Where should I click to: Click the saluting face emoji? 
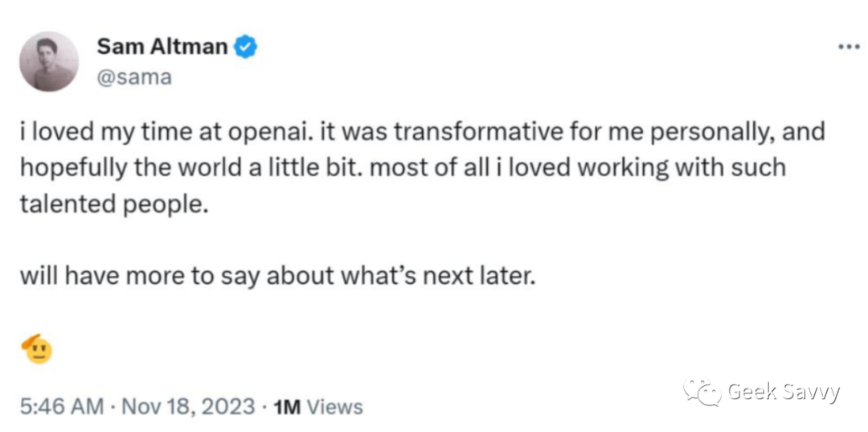point(37,349)
